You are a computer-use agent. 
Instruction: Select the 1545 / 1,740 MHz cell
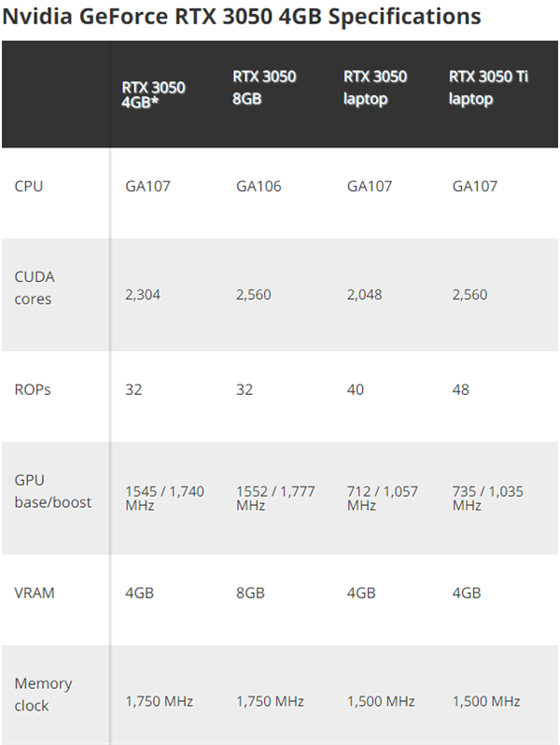click(x=164, y=498)
